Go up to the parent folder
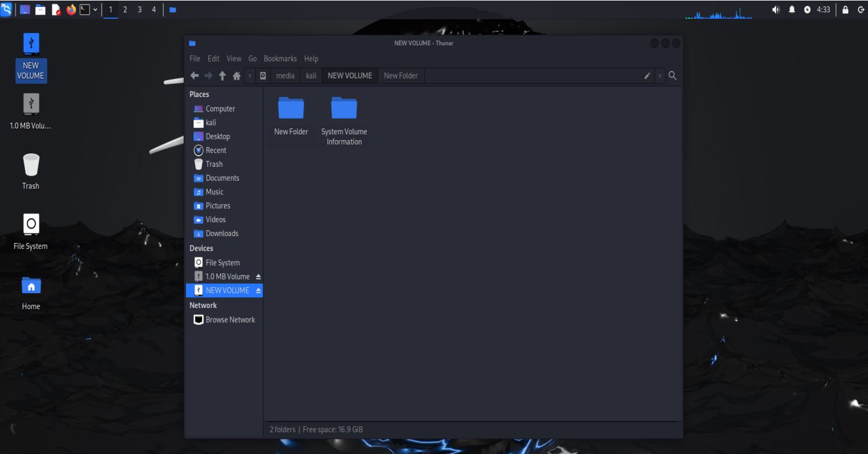This screenshot has height=454, width=868. tap(222, 76)
